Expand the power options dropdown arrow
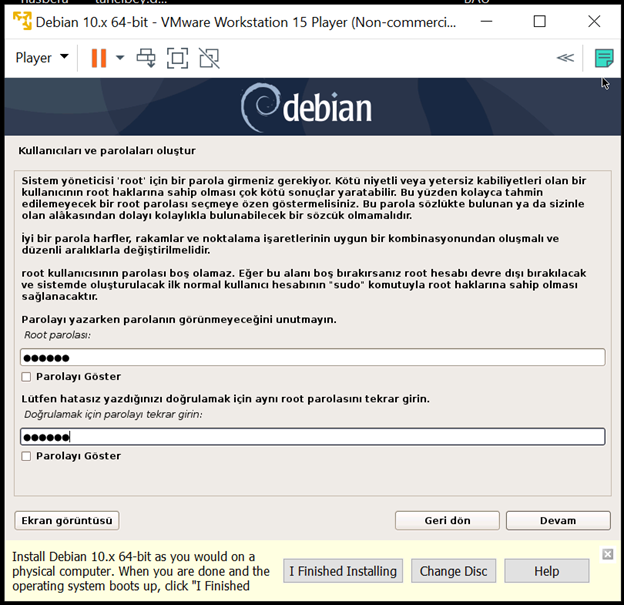This screenshot has width=624, height=605. pyautogui.click(x=120, y=58)
